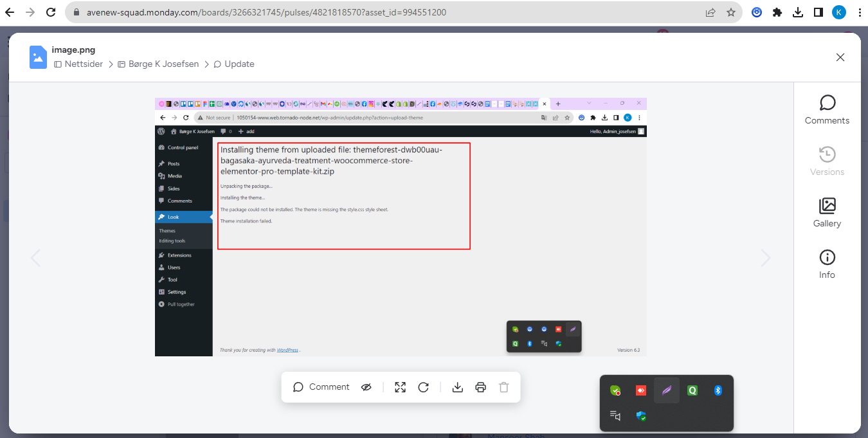The width and height of the screenshot is (868, 438).
Task: Open the Børge K Josefsen item breadcrumb
Action: coord(159,64)
